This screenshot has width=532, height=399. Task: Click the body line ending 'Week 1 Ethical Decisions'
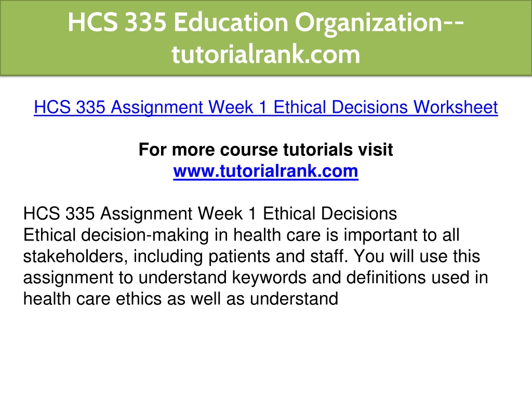point(210,214)
